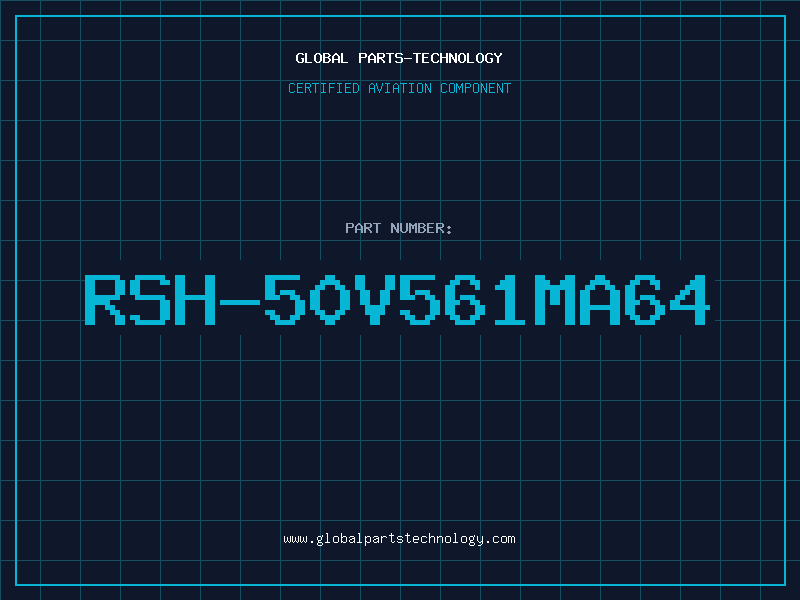Click the PART NUMBER: label
Viewport: 800px width, 600px height.
(x=398, y=228)
